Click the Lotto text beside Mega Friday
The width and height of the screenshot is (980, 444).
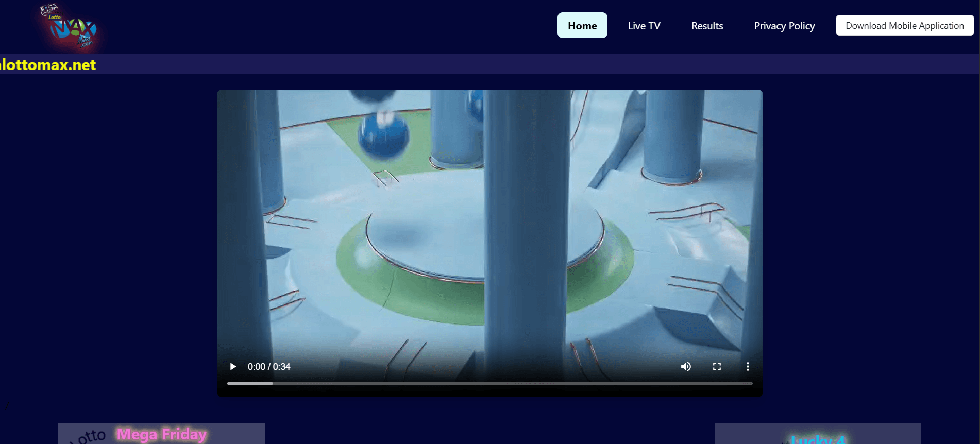point(91,436)
